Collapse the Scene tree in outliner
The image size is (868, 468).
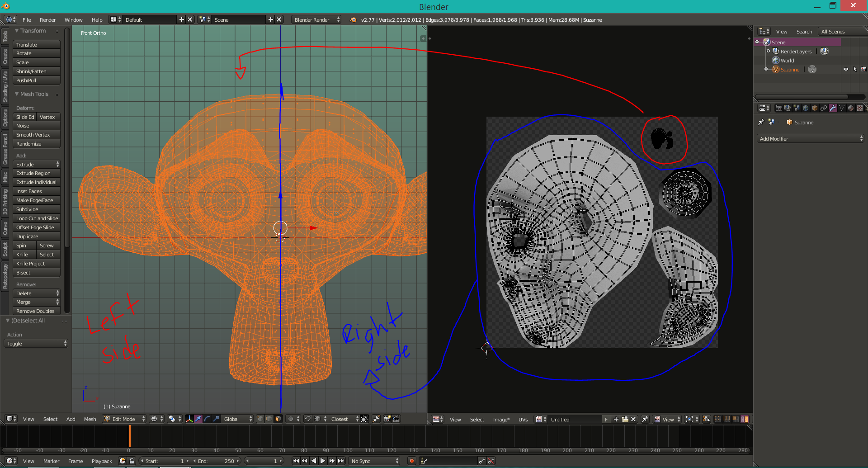coord(757,42)
